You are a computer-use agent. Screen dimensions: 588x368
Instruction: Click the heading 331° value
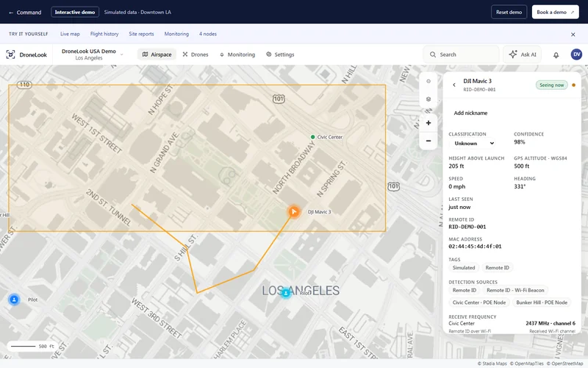pos(520,186)
